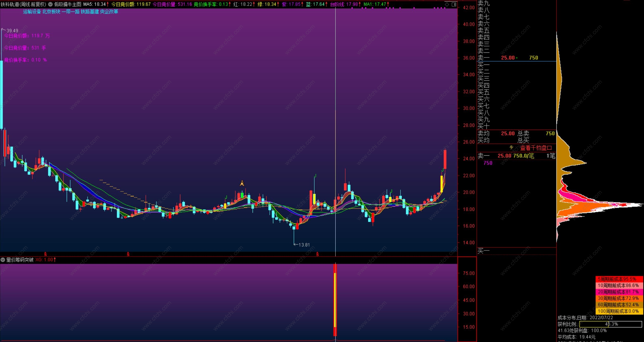This screenshot has height=342, width=644.
Task: Click the 13.81 low price label
Action: click(x=304, y=245)
